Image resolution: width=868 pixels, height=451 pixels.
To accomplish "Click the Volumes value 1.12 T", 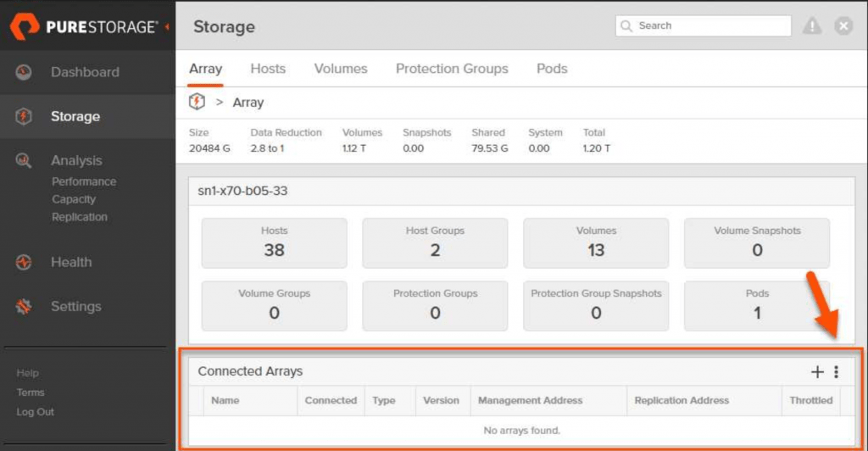I will [x=353, y=148].
